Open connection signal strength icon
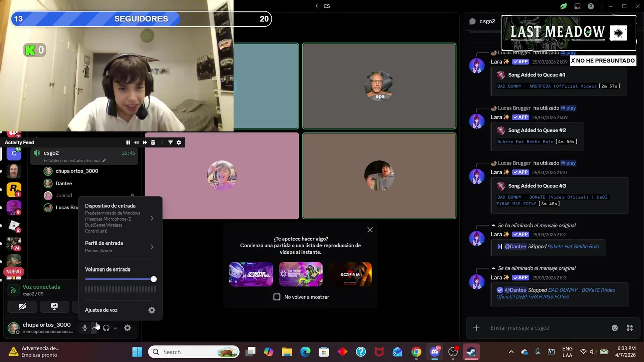 (13, 290)
